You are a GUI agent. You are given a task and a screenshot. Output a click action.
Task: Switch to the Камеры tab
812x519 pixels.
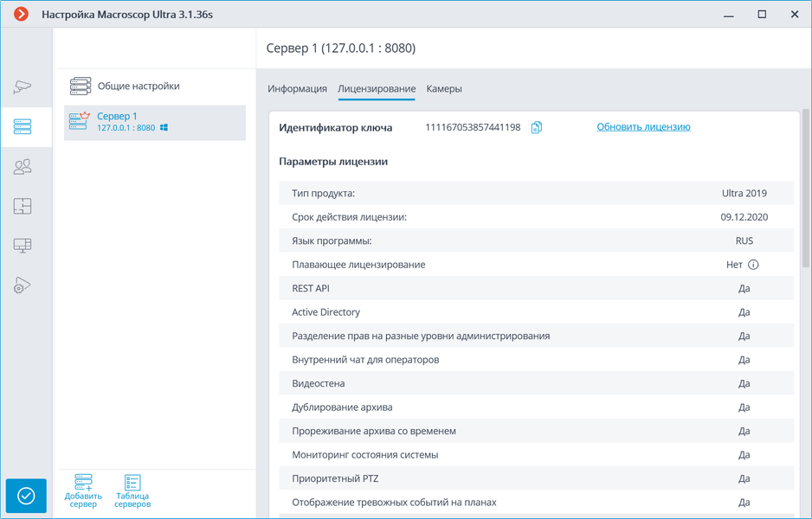[444, 89]
